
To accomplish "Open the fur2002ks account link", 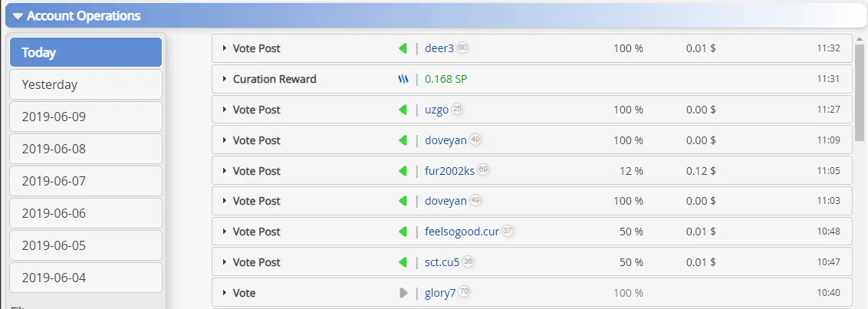I will 449,170.
